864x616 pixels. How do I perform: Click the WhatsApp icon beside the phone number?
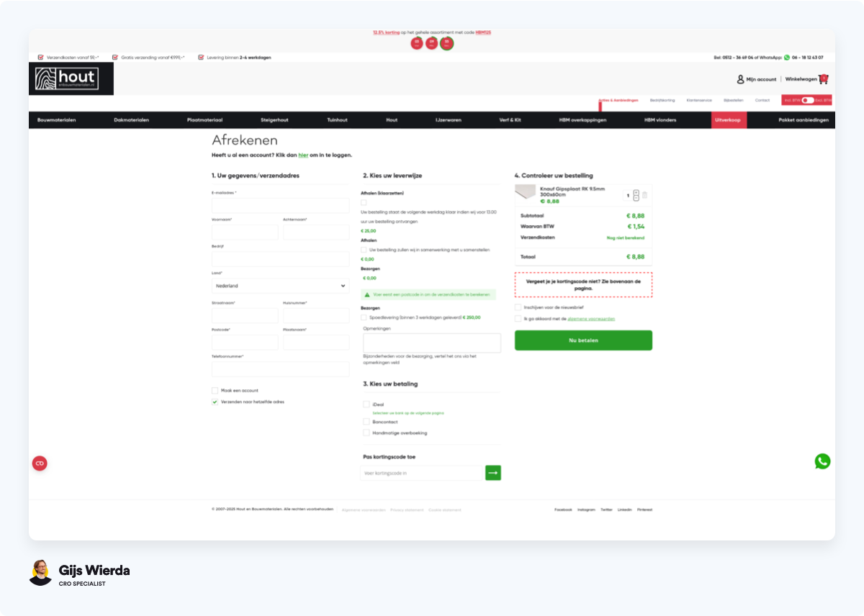pyautogui.click(x=787, y=58)
